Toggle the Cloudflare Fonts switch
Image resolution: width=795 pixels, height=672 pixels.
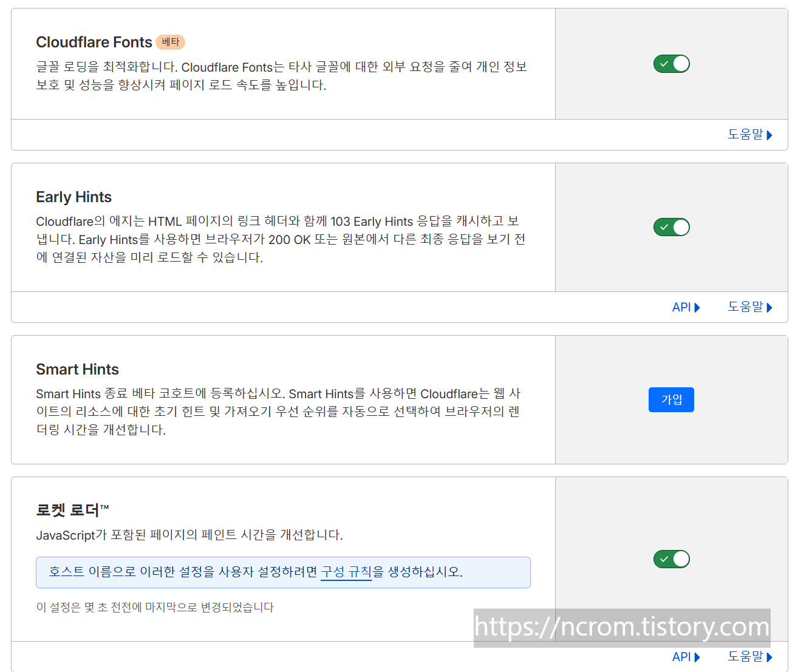671,64
